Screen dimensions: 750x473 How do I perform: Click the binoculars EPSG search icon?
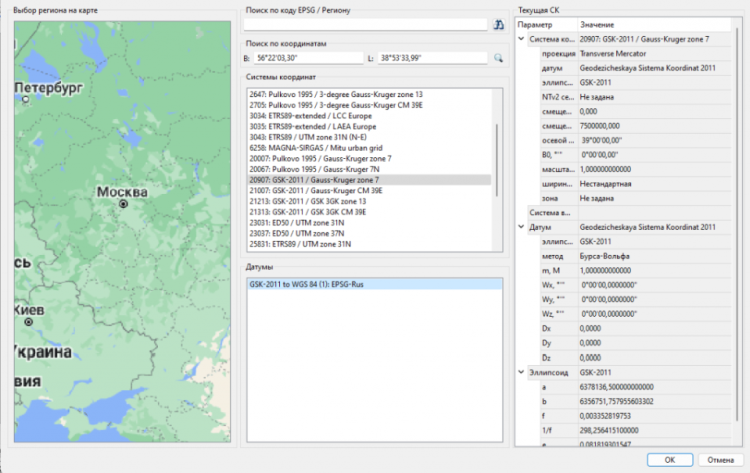[x=499, y=25]
